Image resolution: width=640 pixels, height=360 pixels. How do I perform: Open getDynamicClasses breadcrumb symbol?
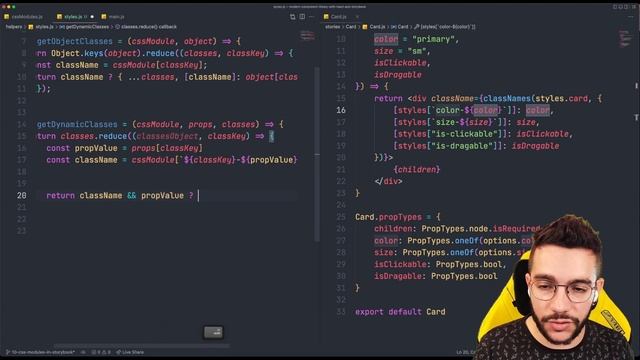[84, 27]
